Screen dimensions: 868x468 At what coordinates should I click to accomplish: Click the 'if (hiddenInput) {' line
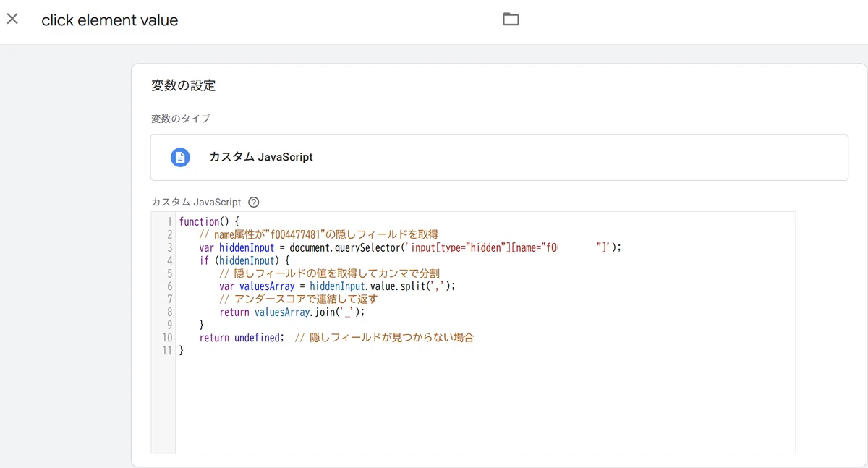244,260
